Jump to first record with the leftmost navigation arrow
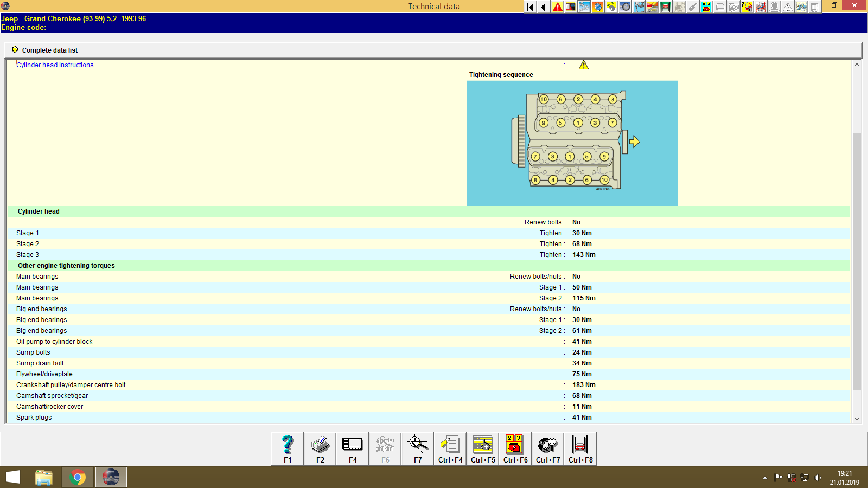Image resolution: width=868 pixels, height=488 pixels. tap(529, 7)
